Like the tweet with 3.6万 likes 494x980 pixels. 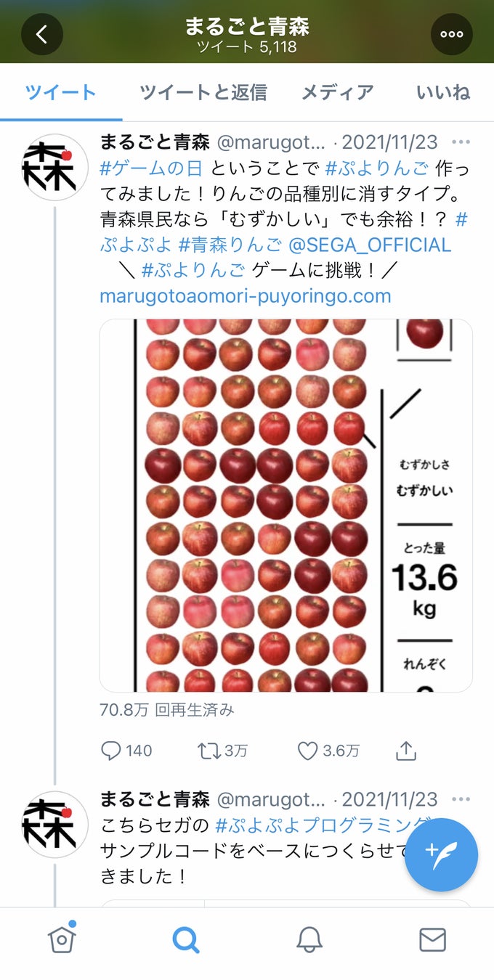tap(308, 751)
